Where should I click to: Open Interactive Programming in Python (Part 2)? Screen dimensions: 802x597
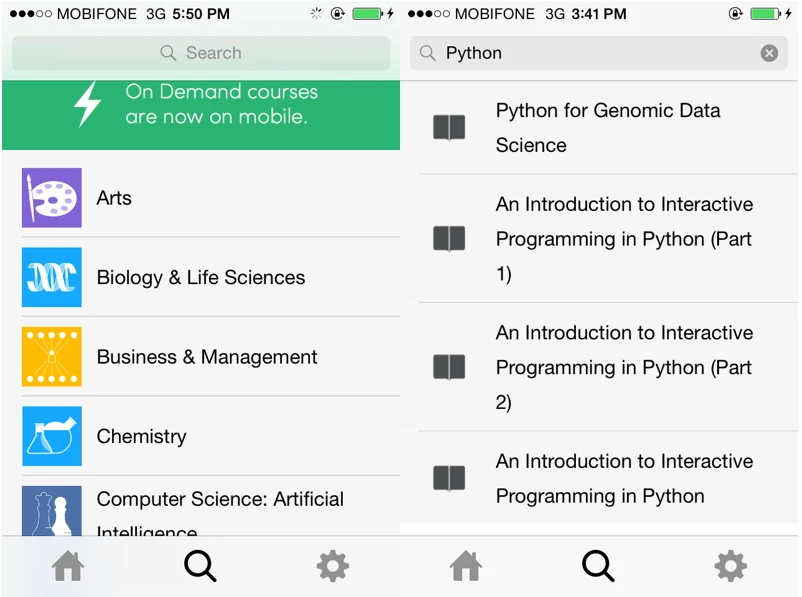(x=623, y=367)
